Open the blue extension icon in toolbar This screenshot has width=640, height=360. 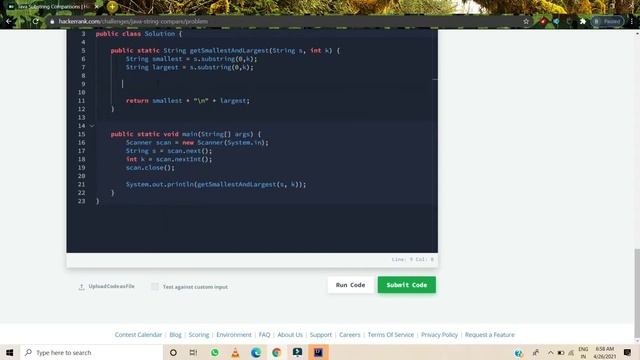coord(556,21)
